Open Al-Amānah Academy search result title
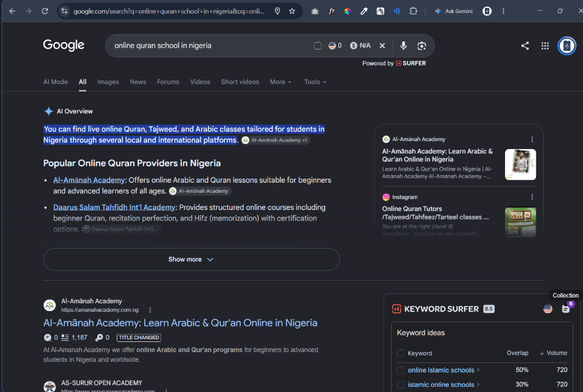 tap(180, 323)
